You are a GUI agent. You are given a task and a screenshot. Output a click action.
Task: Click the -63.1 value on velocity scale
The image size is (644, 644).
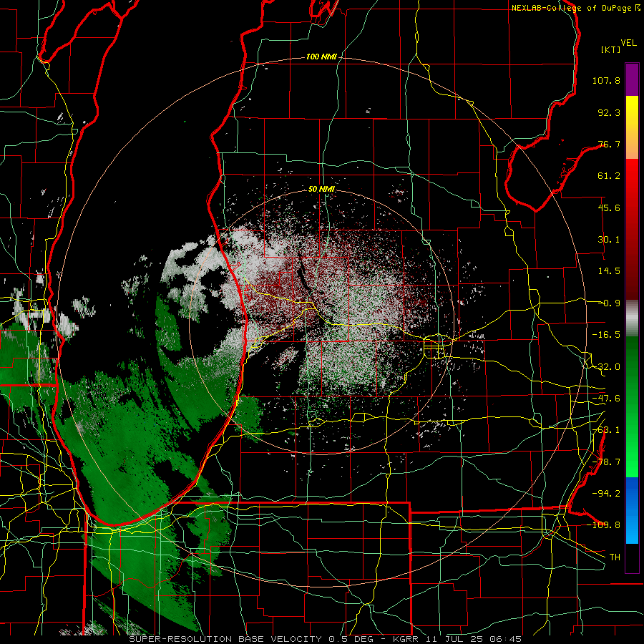606,430
